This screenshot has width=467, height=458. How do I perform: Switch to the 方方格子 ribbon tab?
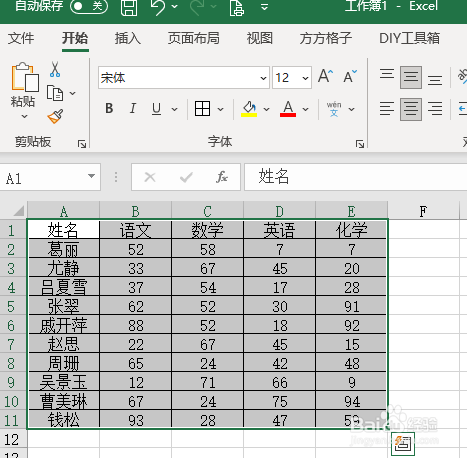click(x=326, y=38)
